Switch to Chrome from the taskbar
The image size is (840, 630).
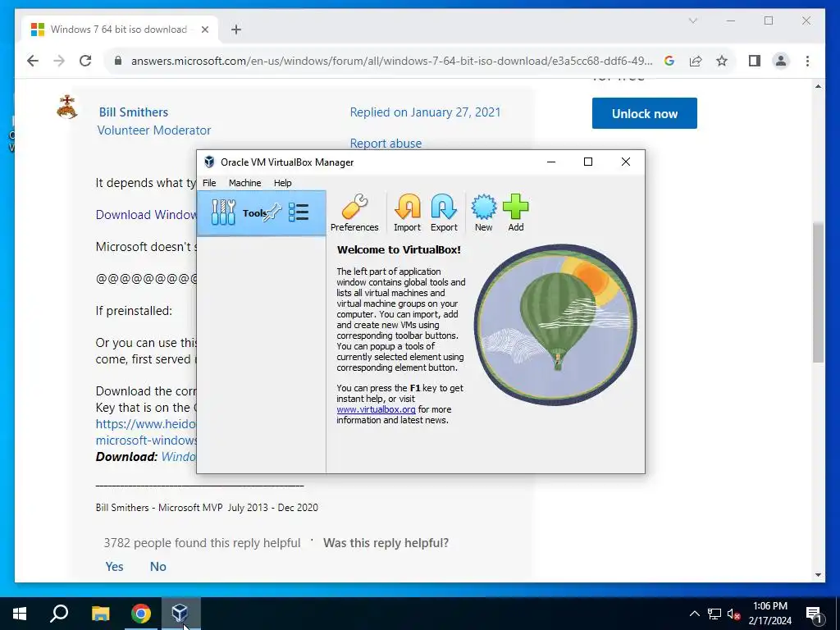tap(141, 614)
